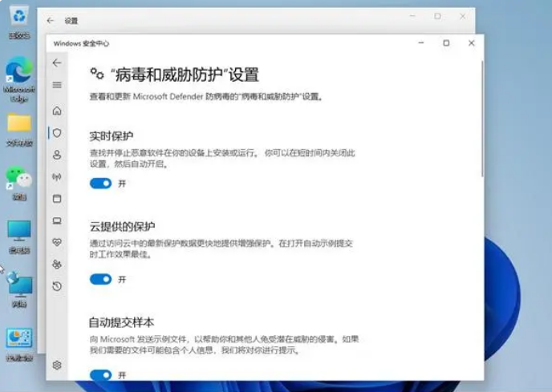The image size is (552, 392).
Task: Open Network desktop icon
Action: coord(19,289)
